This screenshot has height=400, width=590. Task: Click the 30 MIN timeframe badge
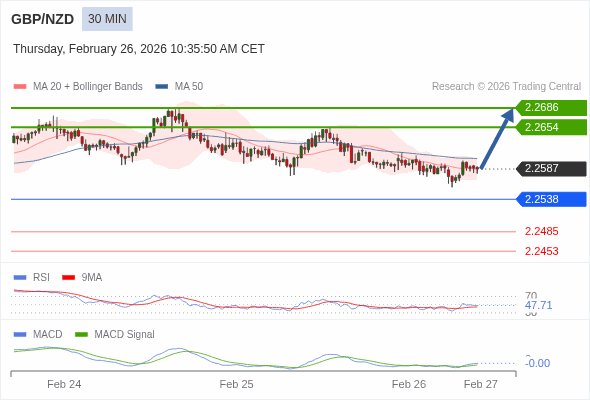[107, 19]
